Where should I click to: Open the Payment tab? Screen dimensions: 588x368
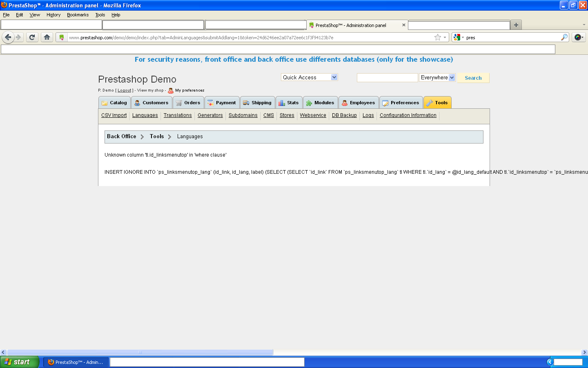click(222, 103)
